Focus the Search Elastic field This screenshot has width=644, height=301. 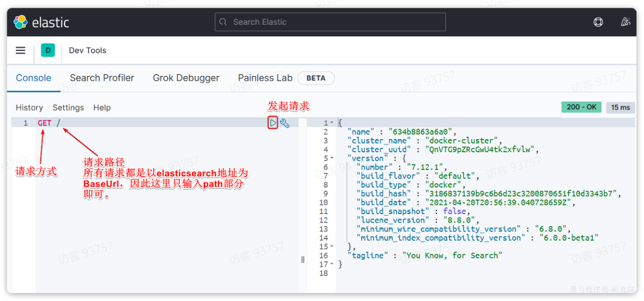click(x=330, y=22)
